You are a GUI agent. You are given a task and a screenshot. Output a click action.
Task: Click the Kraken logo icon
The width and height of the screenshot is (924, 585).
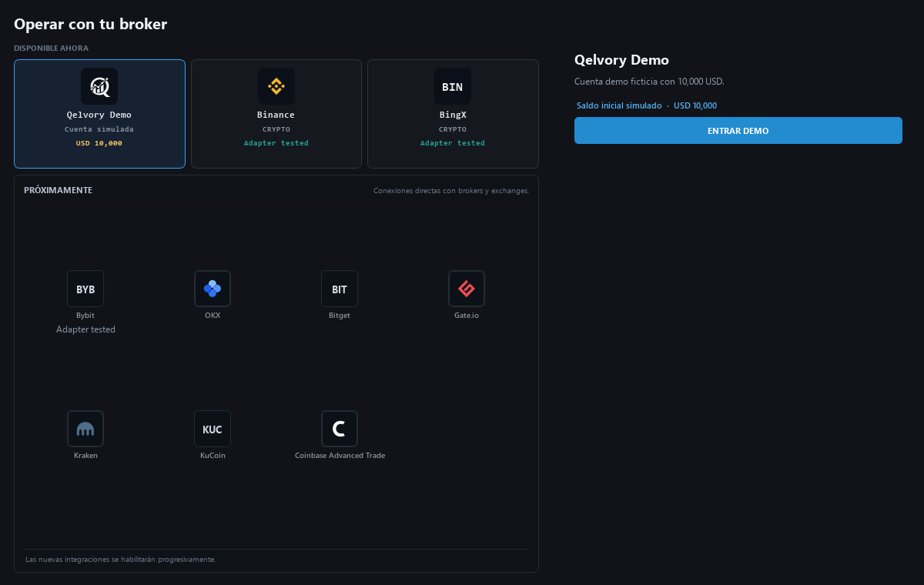[x=85, y=429]
